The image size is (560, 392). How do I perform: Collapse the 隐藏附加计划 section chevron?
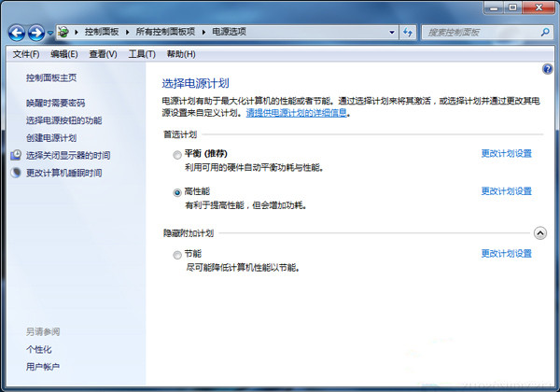[539, 232]
